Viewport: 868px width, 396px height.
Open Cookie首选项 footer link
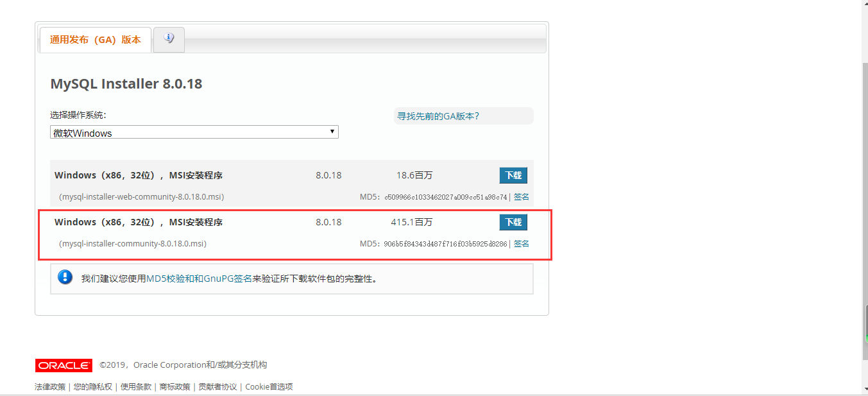click(269, 387)
